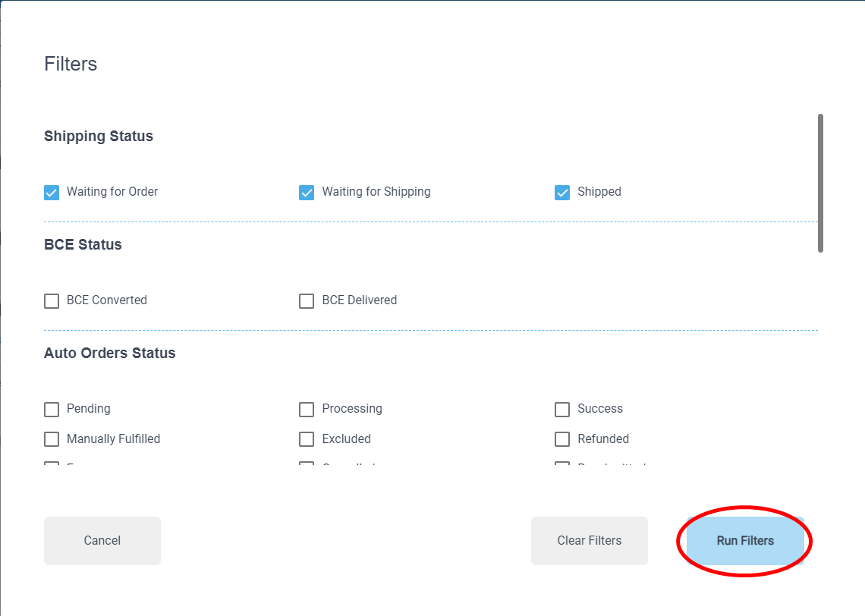
Task: Uncheck the Waiting for Order checkbox
Action: pos(52,193)
